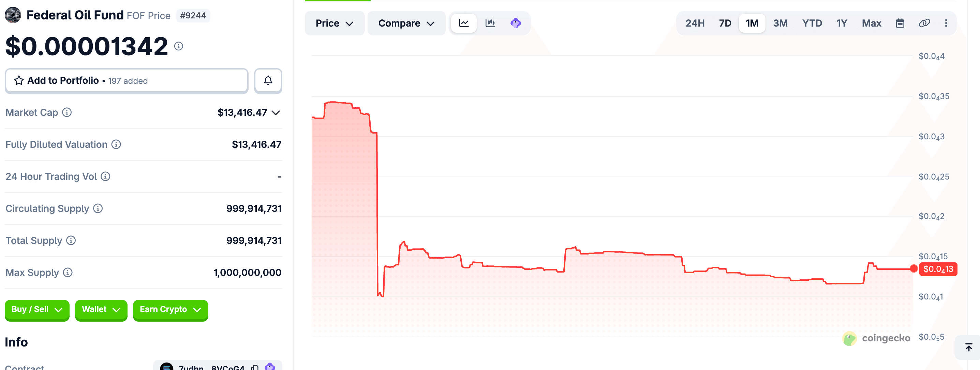Select the 1M time range
The image size is (980, 370).
752,23
